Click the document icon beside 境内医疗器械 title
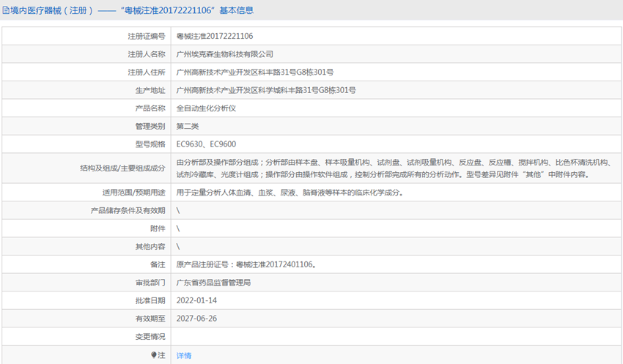The width and height of the screenshot is (623, 364). pyautogui.click(x=6, y=10)
